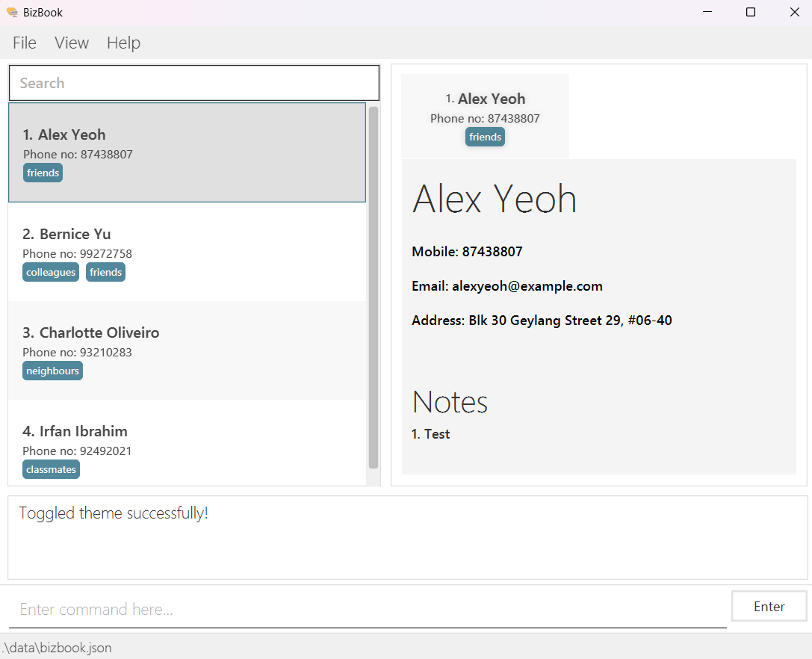812x659 pixels.
Task: Maximize the BizBook window
Action: click(751, 12)
